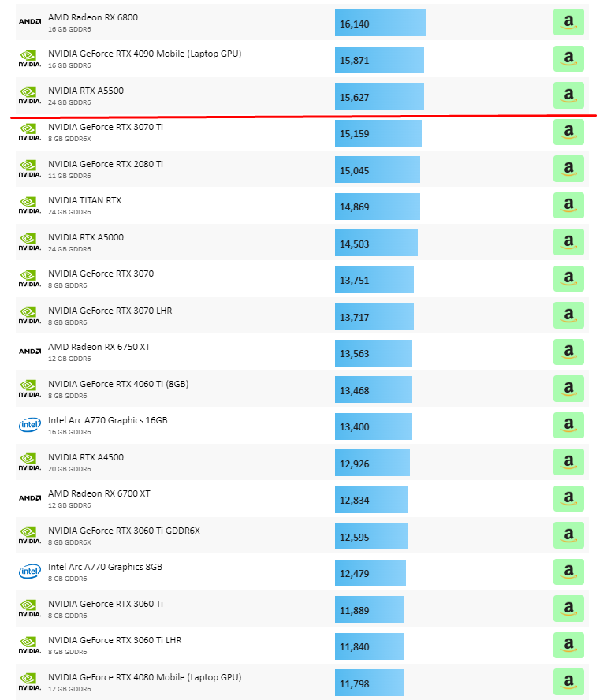The height and width of the screenshot is (700, 607).
Task: Click the 13,751 benchmark bar for RTX 3070
Action: (x=374, y=280)
